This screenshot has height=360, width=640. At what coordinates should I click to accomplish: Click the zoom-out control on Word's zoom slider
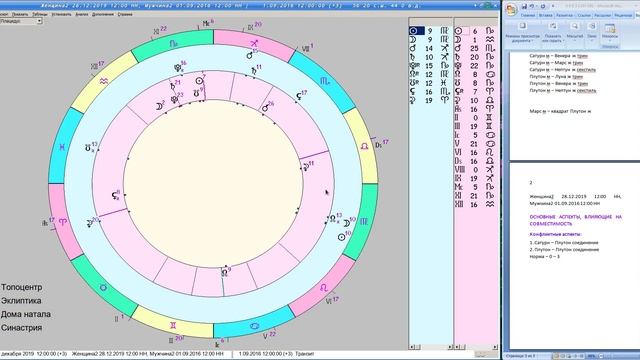(x=602, y=356)
